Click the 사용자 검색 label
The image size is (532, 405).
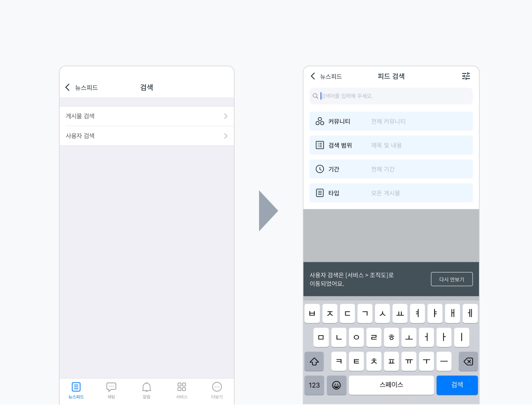(80, 136)
